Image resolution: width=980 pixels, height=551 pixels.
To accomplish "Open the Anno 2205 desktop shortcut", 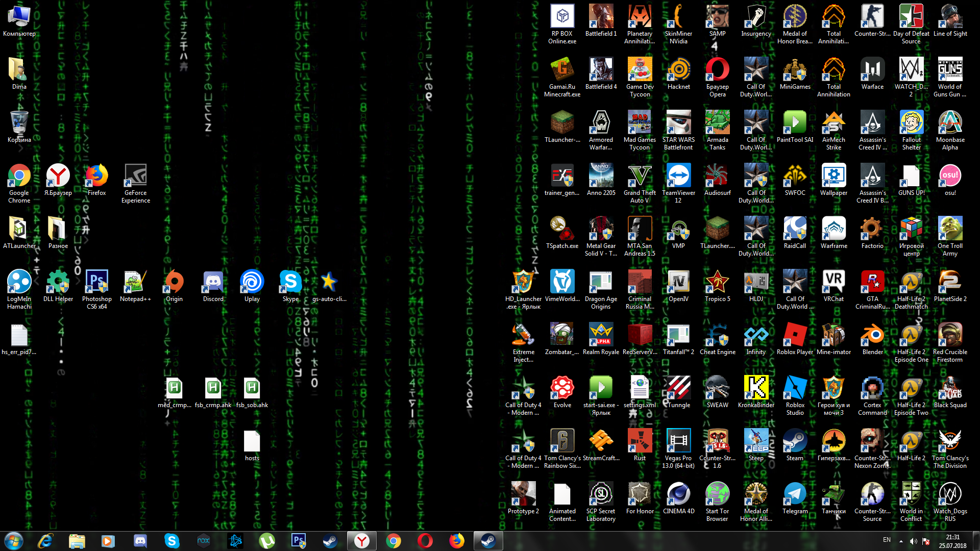I will pyautogui.click(x=601, y=180).
